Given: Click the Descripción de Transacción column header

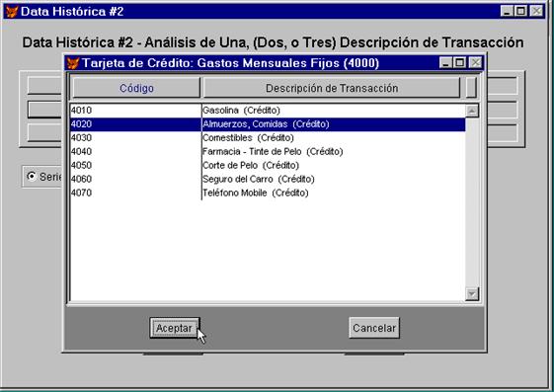Looking at the screenshot, I should click(x=332, y=88).
